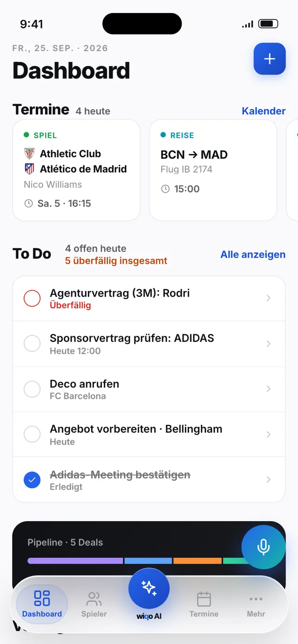
Task: Open the Athletic Club match card
Action: [x=76, y=170]
